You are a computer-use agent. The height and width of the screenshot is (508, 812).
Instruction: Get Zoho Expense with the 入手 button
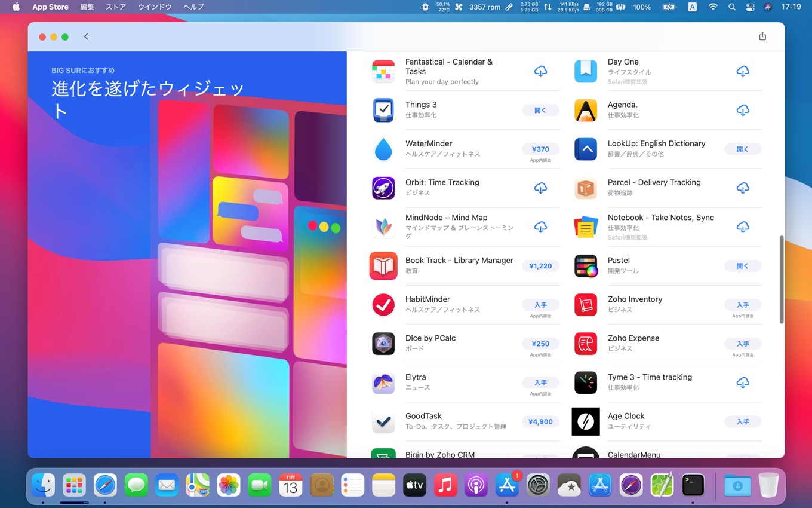tap(743, 344)
